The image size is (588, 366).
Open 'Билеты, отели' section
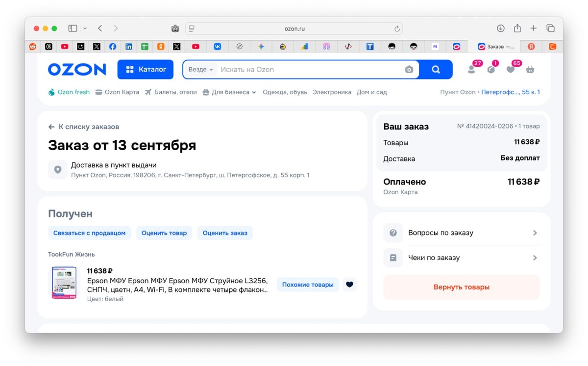(x=171, y=92)
